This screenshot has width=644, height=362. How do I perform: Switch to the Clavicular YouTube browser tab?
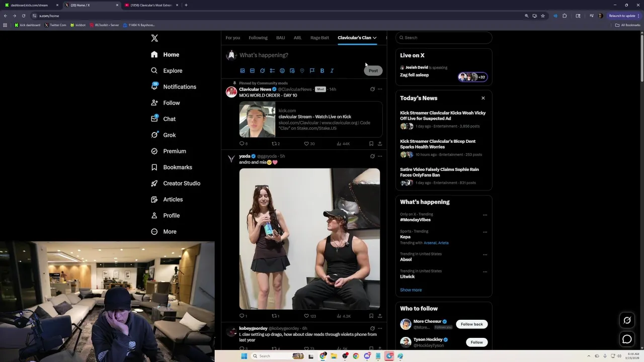tap(152, 5)
